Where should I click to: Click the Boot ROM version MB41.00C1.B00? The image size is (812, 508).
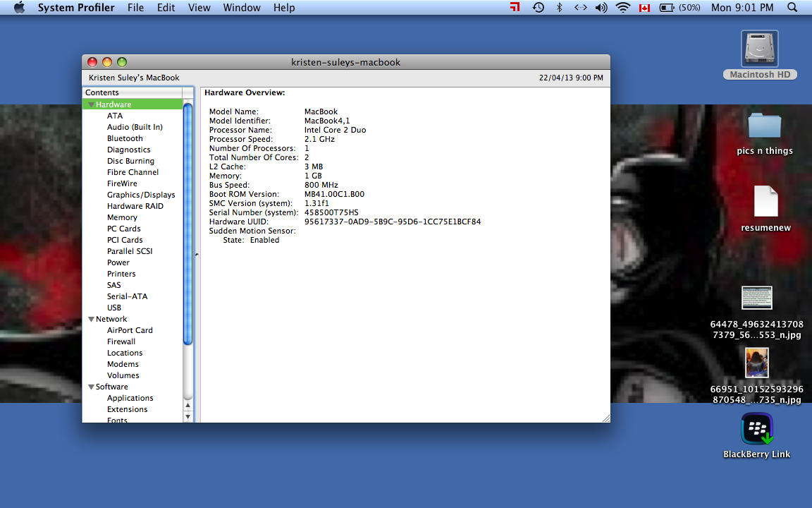334,195
